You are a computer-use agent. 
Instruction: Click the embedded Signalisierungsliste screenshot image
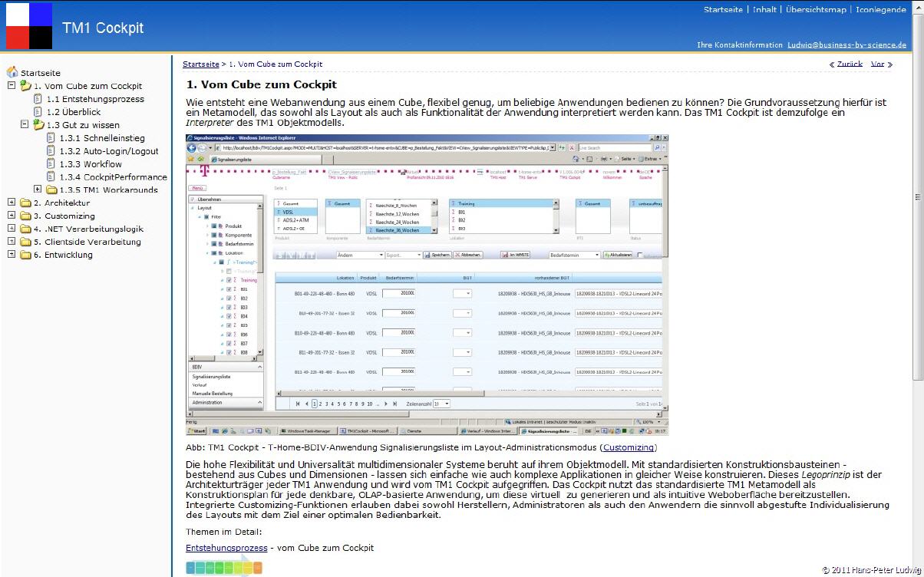(x=428, y=285)
